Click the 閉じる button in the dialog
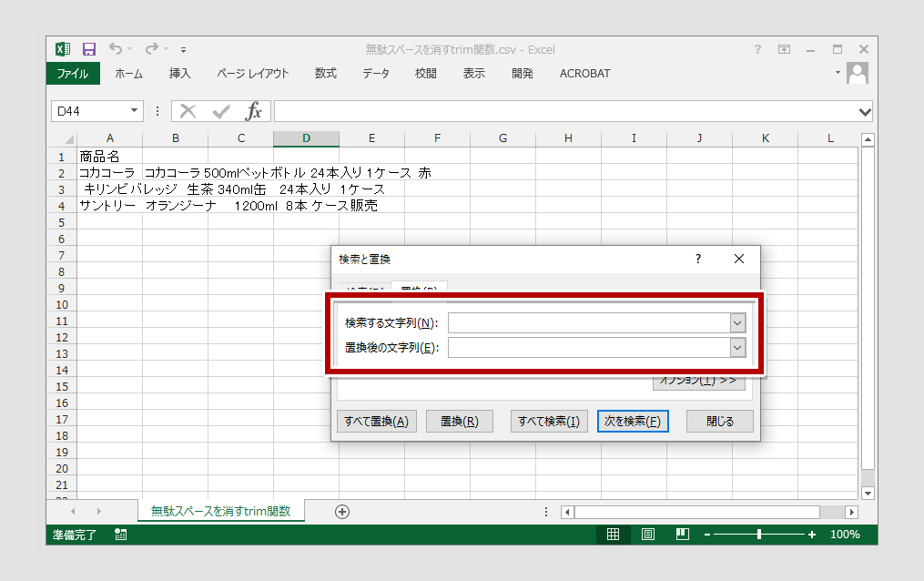 pos(719,422)
